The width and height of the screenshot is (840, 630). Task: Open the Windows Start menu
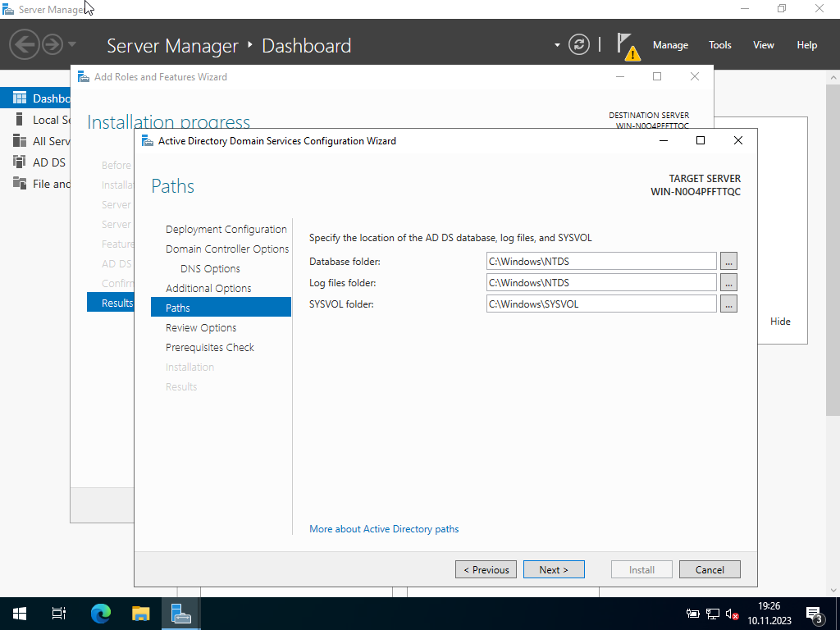point(20,614)
